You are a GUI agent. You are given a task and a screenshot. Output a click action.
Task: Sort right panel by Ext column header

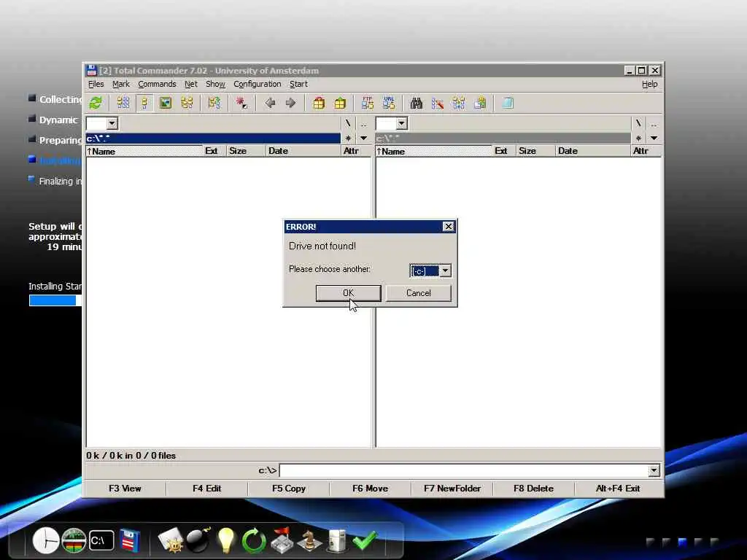(x=503, y=151)
